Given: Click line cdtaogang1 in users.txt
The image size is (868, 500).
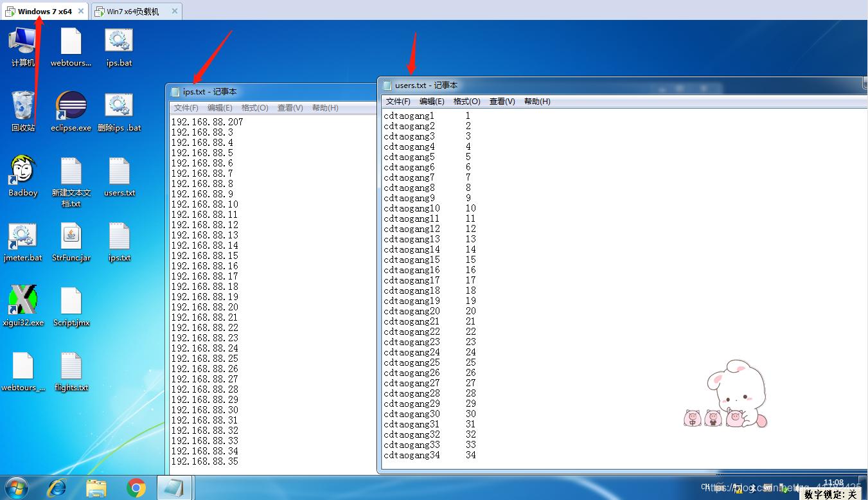Looking at the screenshot, I should [409, 116].
